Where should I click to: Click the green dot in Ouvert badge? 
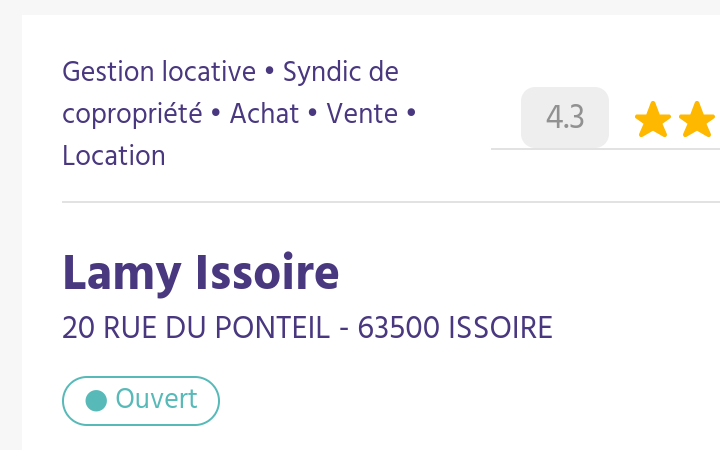pos(97,401)
